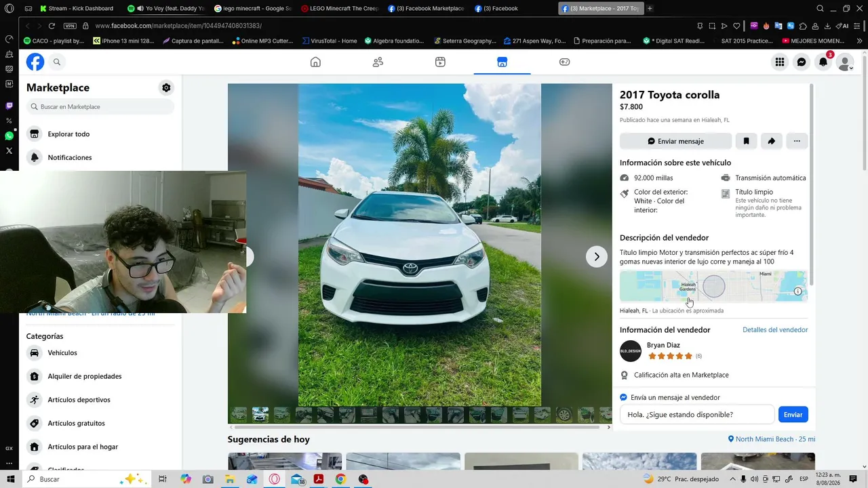Switch to the Stream - Kick Dashboard tab
Screen dimensions: 868x488
(77, 8)
